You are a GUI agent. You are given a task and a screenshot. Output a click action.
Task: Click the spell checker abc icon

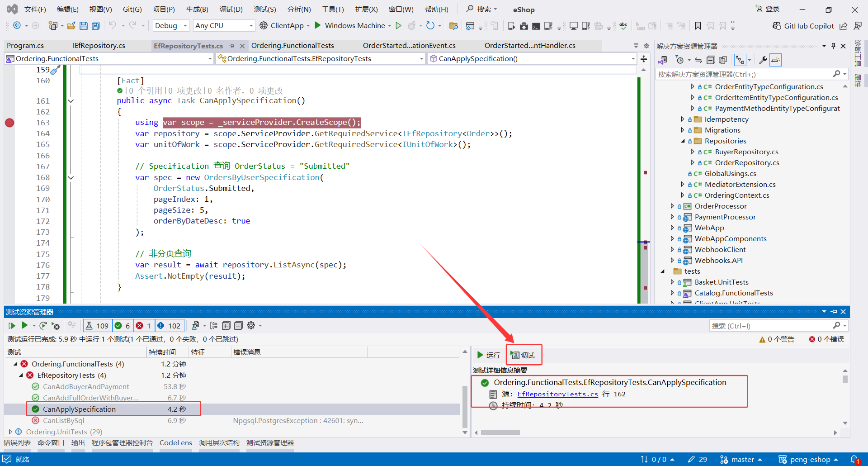pyautogui.click(x=623, y=26)
